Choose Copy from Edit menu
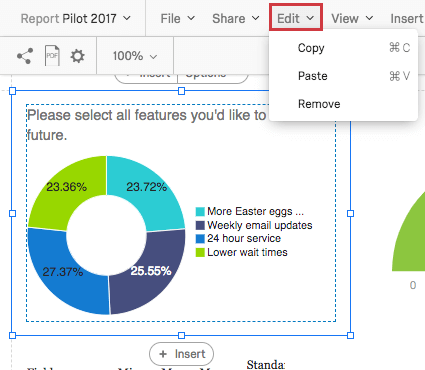 pyautogui.click(x=343, y=48)
